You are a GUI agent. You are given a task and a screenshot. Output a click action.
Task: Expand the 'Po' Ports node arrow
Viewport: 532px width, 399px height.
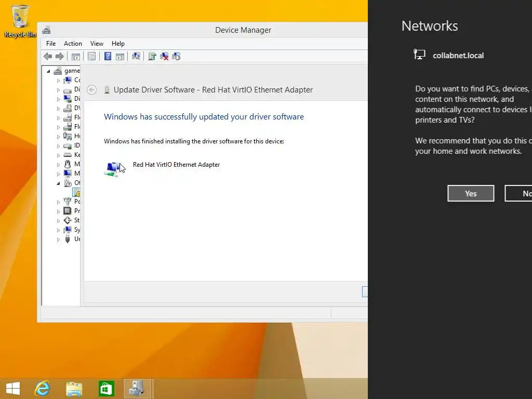click(58, 202)
